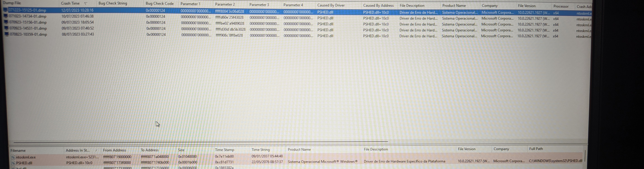Viewport: 644px width, 169px height.
Task: Click the lower pane's Product Name header
Action: tap(299, 149)
